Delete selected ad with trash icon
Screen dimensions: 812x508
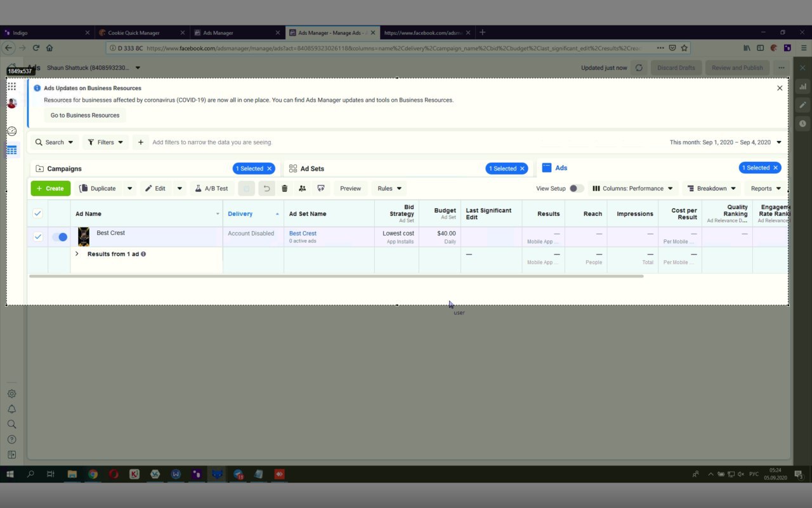[x=284, y=189]
